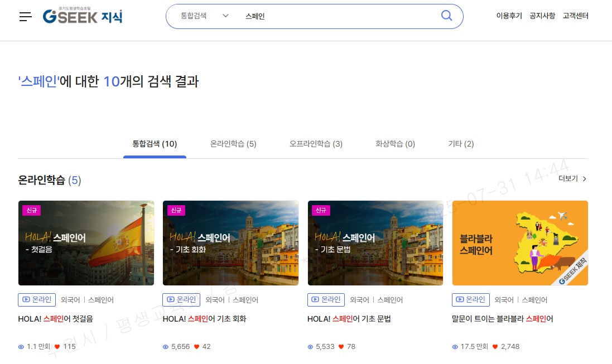This screenshot has height=364, width=612.
Task: Click eye views icon on 기초 문법 course
Action: pos(310,347)
